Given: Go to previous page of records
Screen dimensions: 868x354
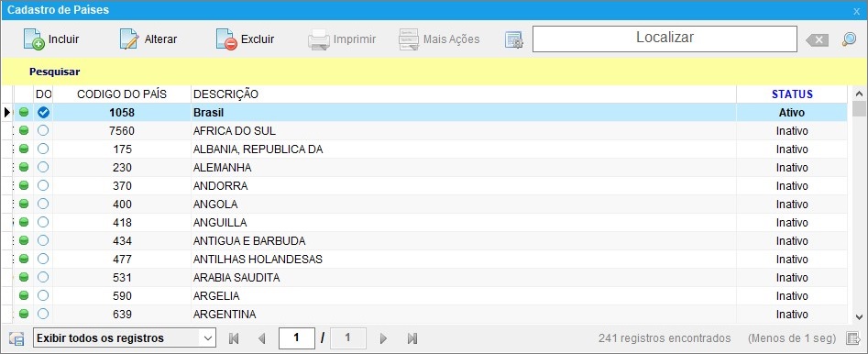Looking at the screenshot, I should click(262, 337).
